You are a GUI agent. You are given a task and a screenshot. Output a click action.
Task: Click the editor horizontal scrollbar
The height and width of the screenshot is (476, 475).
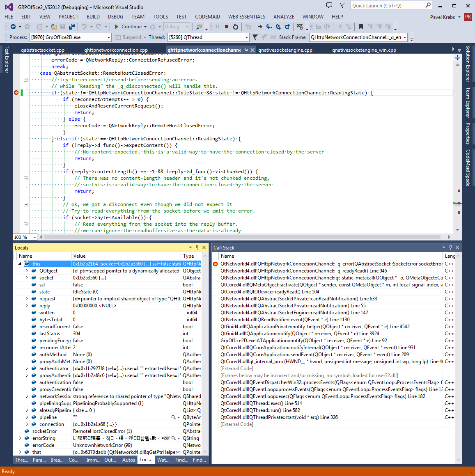[242, 237]
